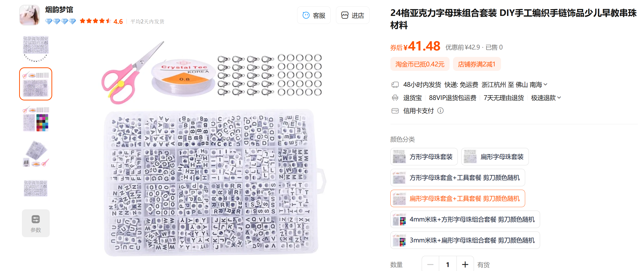Click the credit card payment info icon
The width and height of the screenshot is (644, 271).
441,110
